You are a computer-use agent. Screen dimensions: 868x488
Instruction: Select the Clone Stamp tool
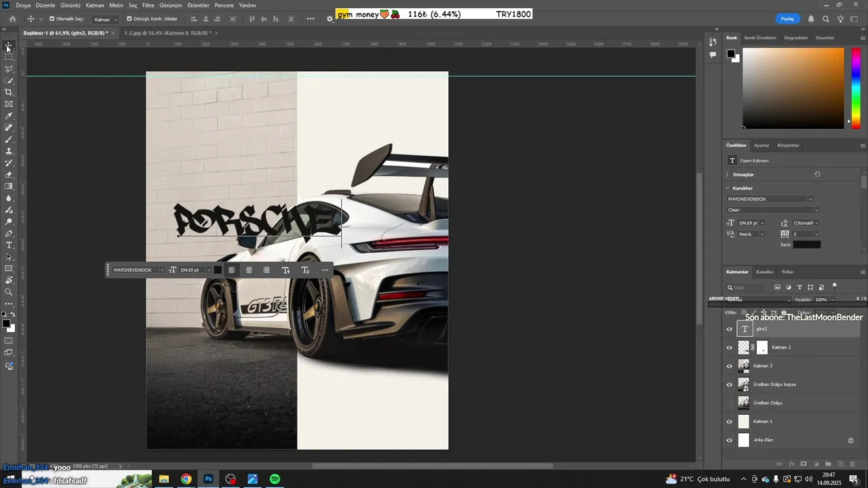(x=9, y=150)
